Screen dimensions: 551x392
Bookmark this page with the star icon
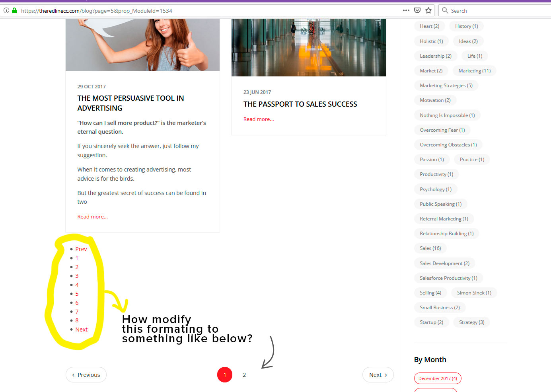coord(428,11)
